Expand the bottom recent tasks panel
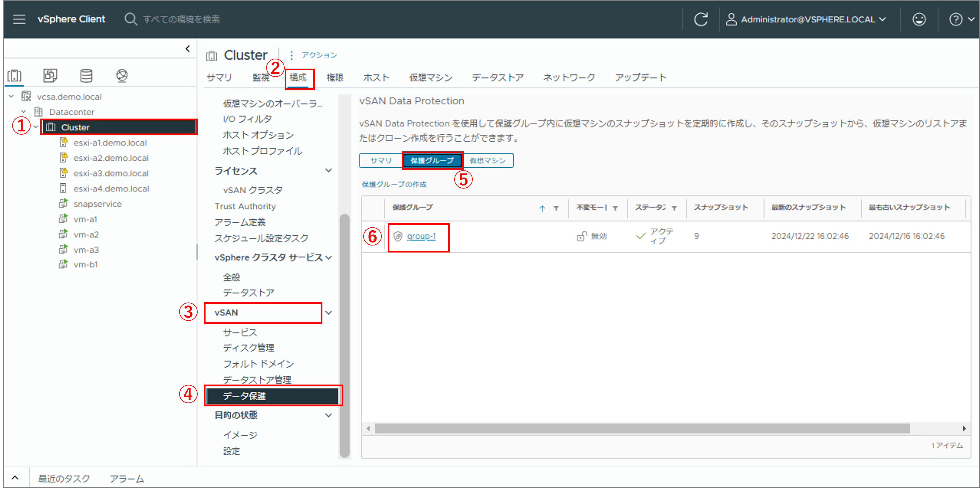980x488 pixels. pos(15,478)
